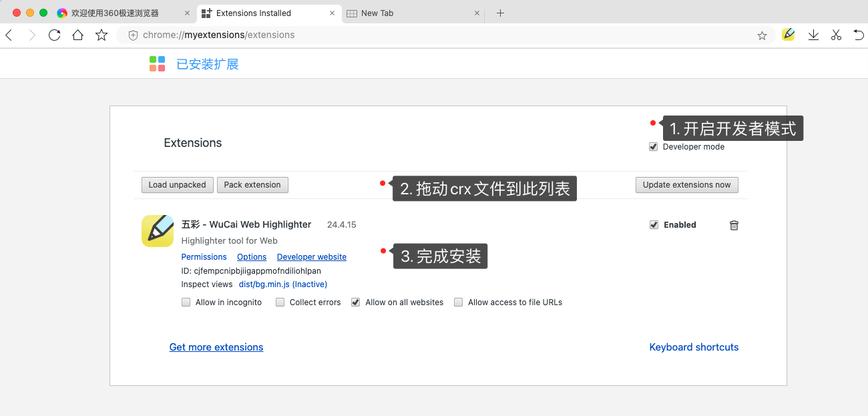Screen dimensions: 868x416
Task: Click the 五彩 - WuCai Web Highlighter name
Action: (246, 224)
